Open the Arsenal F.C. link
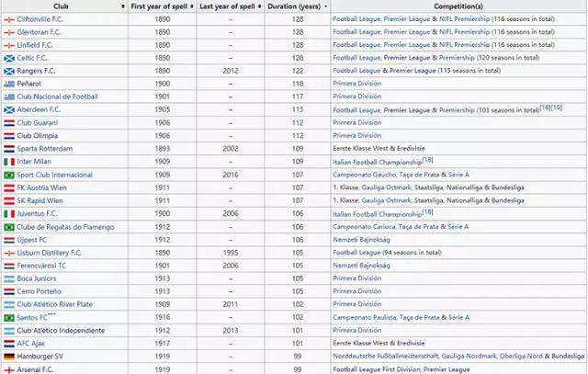The image size is (588, 374). click(35, 369)
